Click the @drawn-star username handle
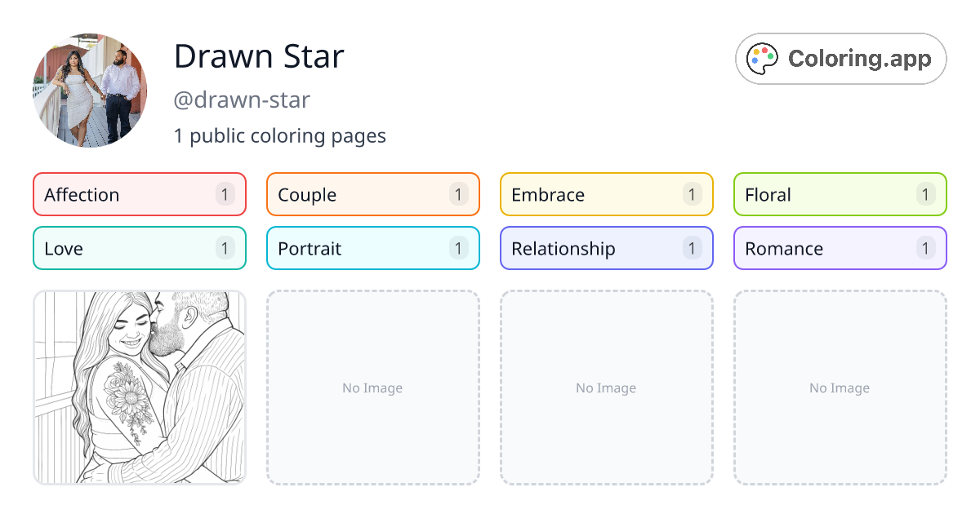The width and height of the screenshot is (980, 514). tap(242, 100)
